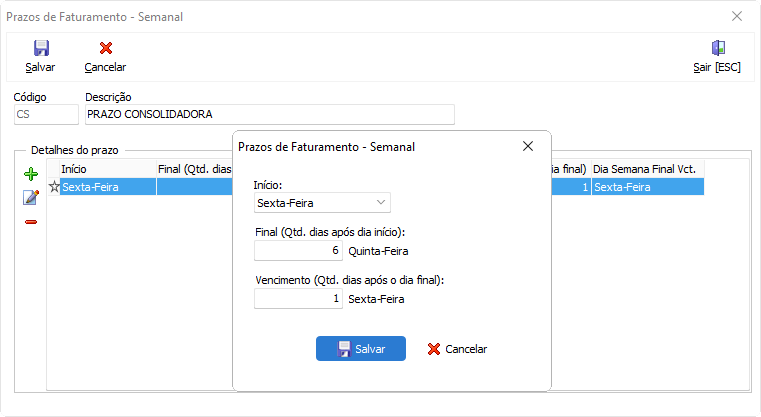The height and width of the screenshot is (417, 761).
Task: Click the Final days field showing 6
Action: (x=298, y=250)
